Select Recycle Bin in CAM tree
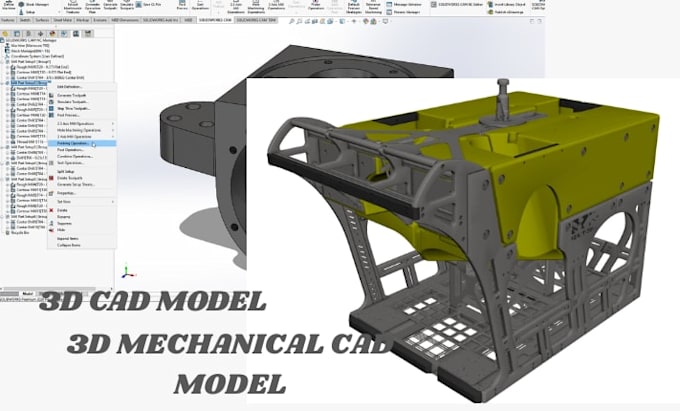This screenshot has height=411, width=680. [17, 233]
